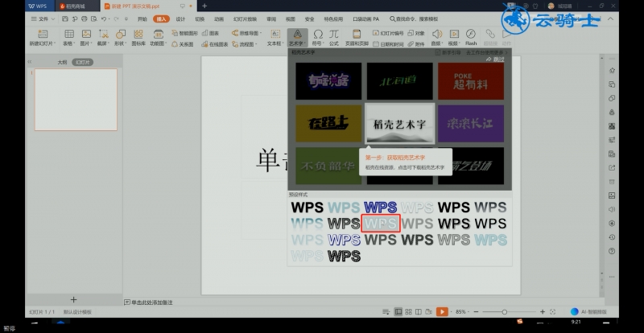Switch to slide sorter grid view

coord(408,312)
